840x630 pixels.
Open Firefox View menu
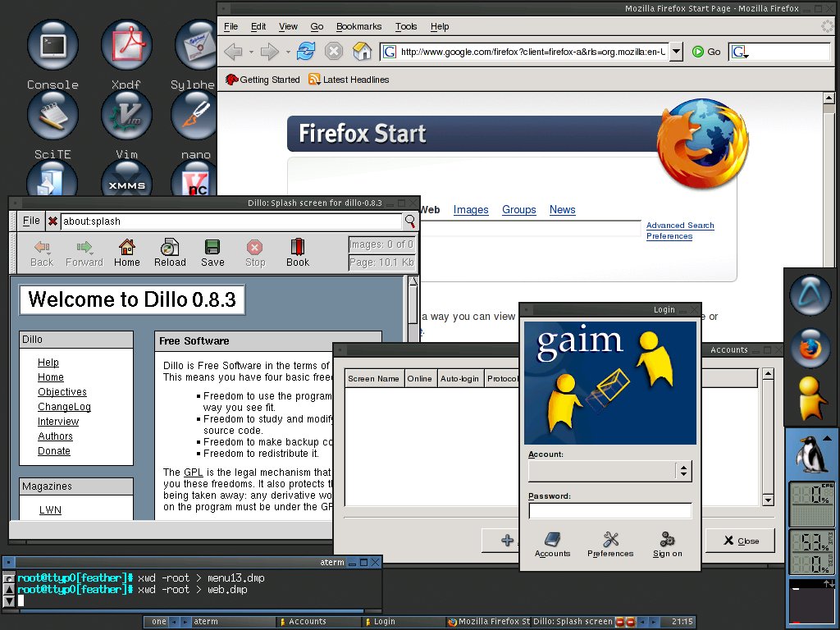(288, 26)
